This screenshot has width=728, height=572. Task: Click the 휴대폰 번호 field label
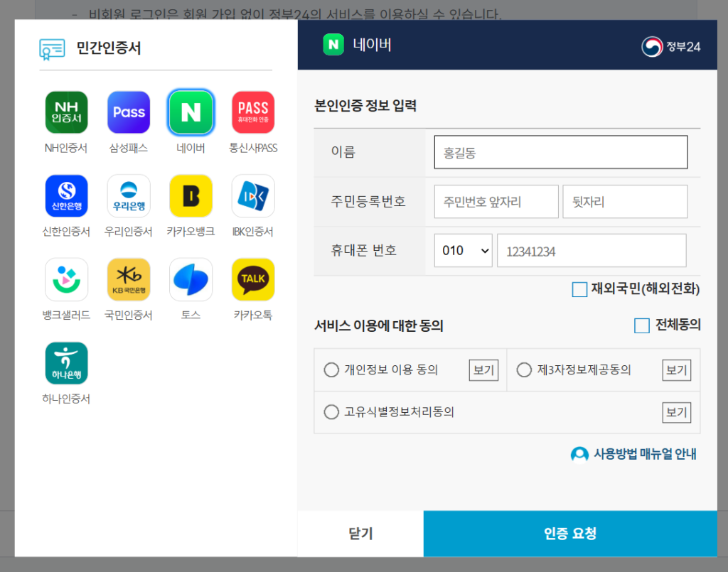pyautogui.click(x=363, y=251)
